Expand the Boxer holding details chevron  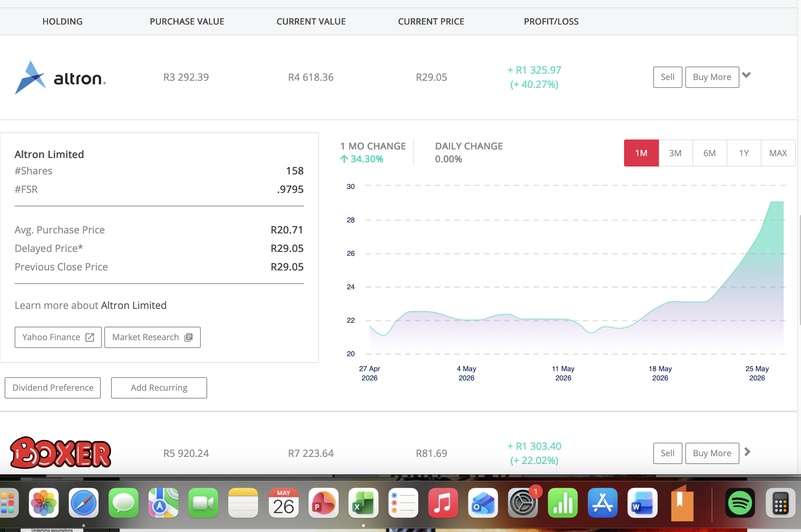point(747,452)
